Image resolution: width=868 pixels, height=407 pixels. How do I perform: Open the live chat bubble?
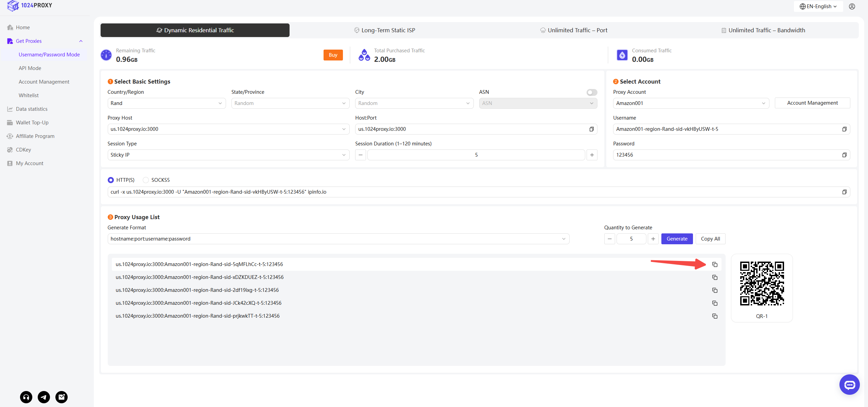[x=849, y=385]
